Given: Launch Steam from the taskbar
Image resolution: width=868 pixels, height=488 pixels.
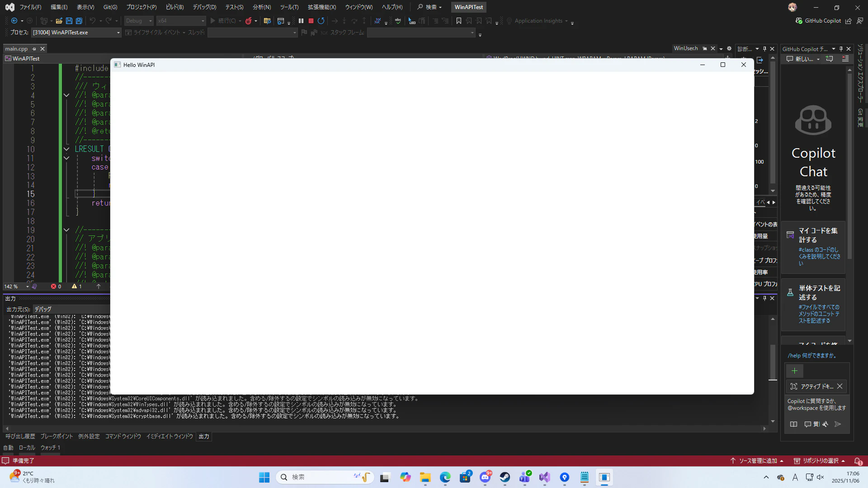Looking at the screenshot, I should [505, 477].
